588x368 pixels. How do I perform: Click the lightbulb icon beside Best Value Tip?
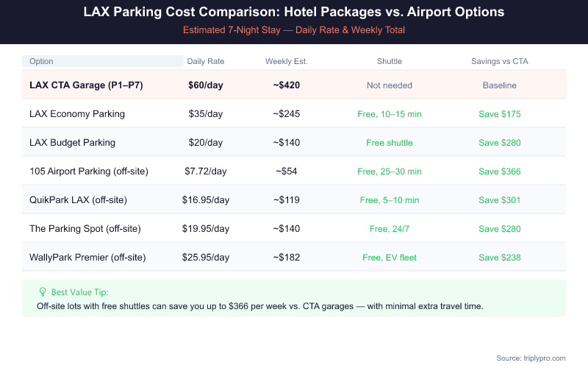pyautogui.click(x=42, y=292)
